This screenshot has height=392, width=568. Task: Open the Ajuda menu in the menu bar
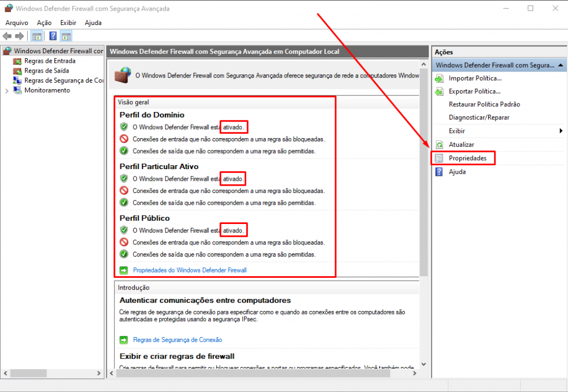(x=93, y=23)
